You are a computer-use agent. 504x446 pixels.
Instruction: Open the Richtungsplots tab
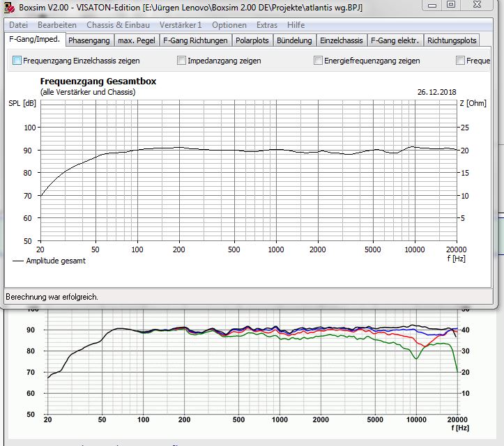pyautogui.click(x=452, y=40)
